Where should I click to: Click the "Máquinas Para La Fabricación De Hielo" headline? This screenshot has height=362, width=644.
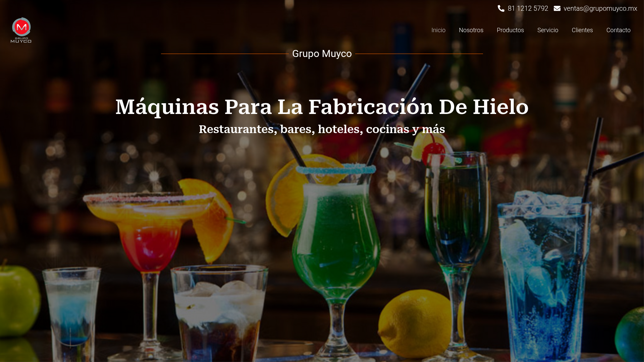point(322,107)
